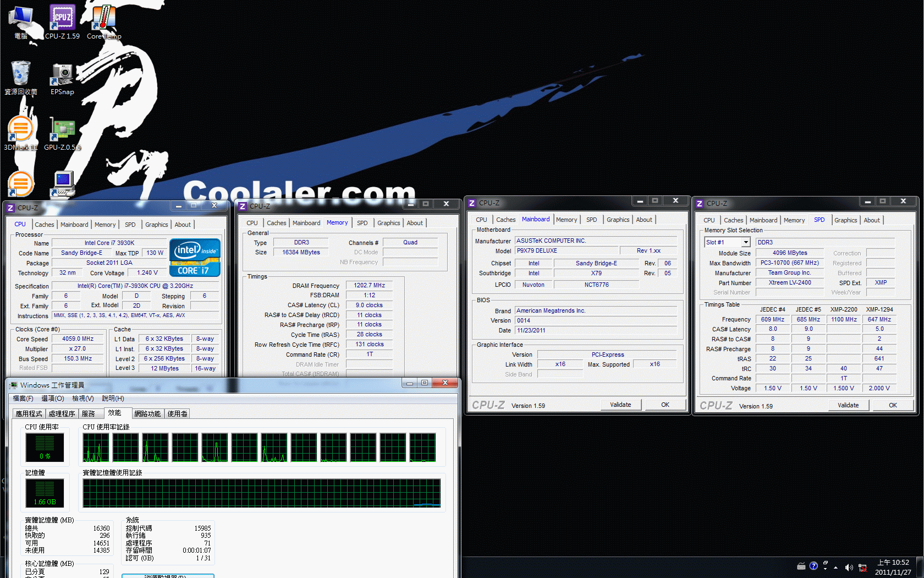Click the Team Group Inc. manufacturer value
Screen dimensions: 924x578
[x=790, y=273]
